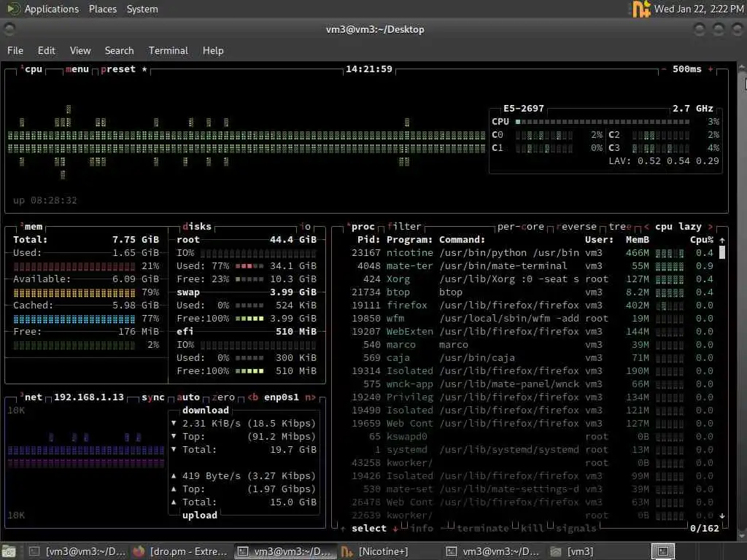Open the System menu in top panel
The height and width of the screenshot is (560, 747).
(142, 9)
